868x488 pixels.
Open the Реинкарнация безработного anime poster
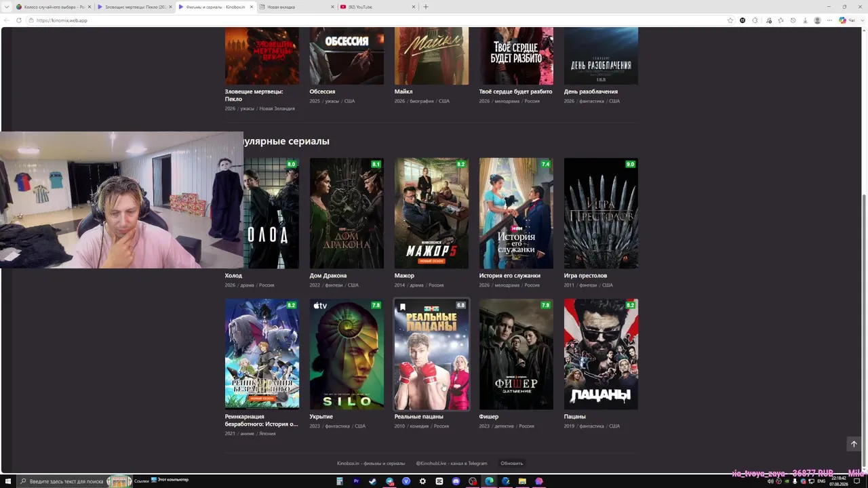click(x=262, y=354)
